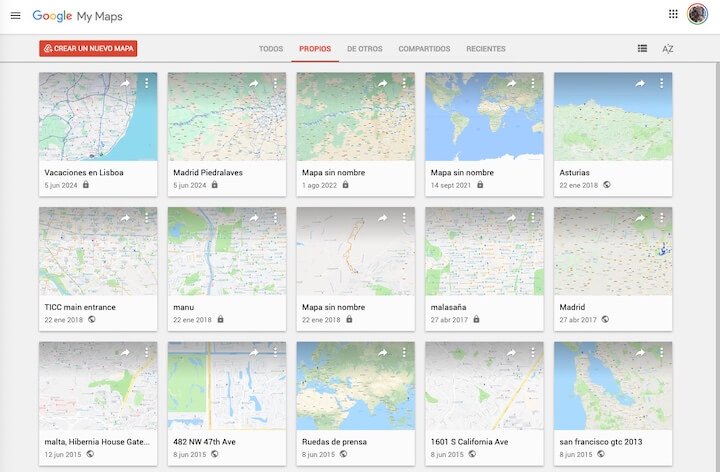The height and width of the screenshot is (472, 720).
Task: Share the 22 ene 2018 Mapa sin nombre
Action: pyautogui.click(x=382, y=218)
